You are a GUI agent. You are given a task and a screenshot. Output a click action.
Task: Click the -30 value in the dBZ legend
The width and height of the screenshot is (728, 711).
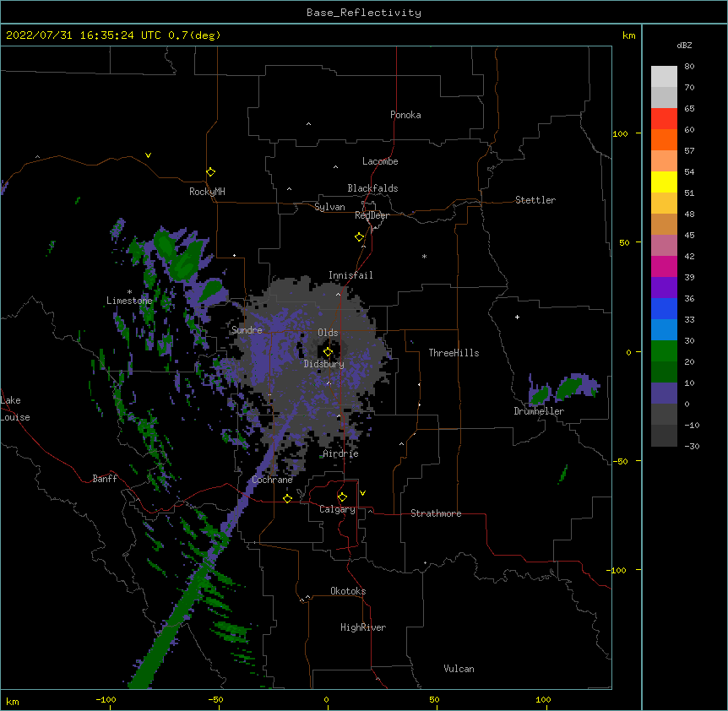click(x=692, y=447)
